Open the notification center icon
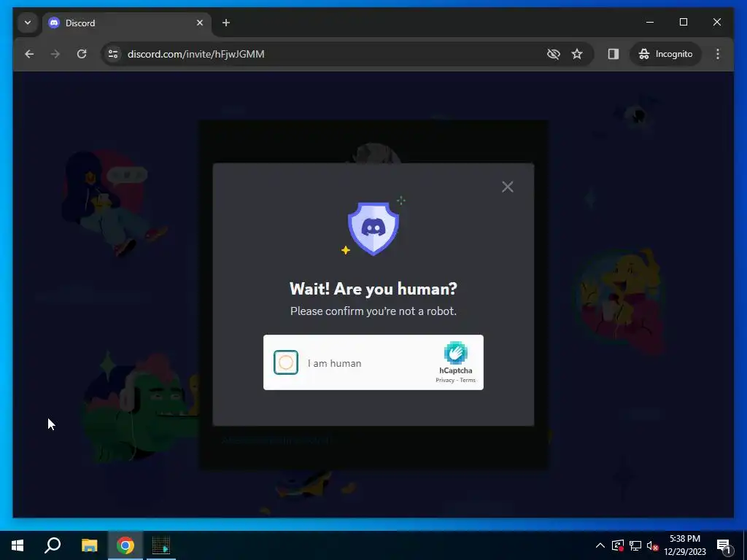This screenshot has height=560, width=747. coord(724,547)
